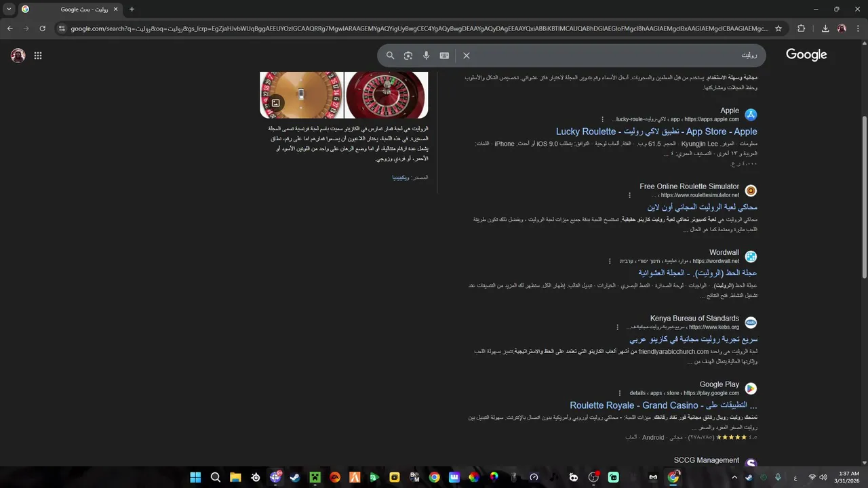Click the Roulette Simulator site favicon
Screen dimensions: 868x488
click(751, 190)
